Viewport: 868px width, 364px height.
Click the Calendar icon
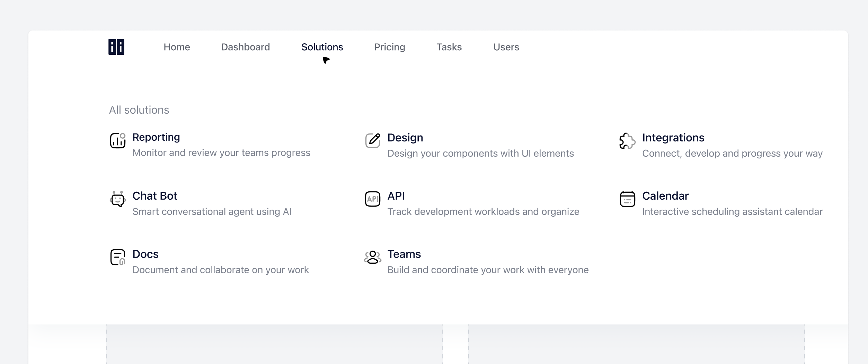coord(628,199)
